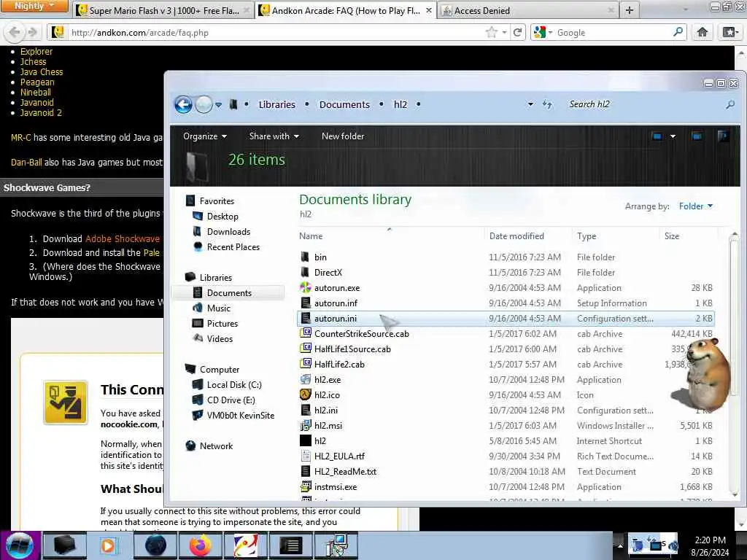Select Favorites in navigation pane
The width and height of the screenshot is (747, 560).
click(217, 201)
